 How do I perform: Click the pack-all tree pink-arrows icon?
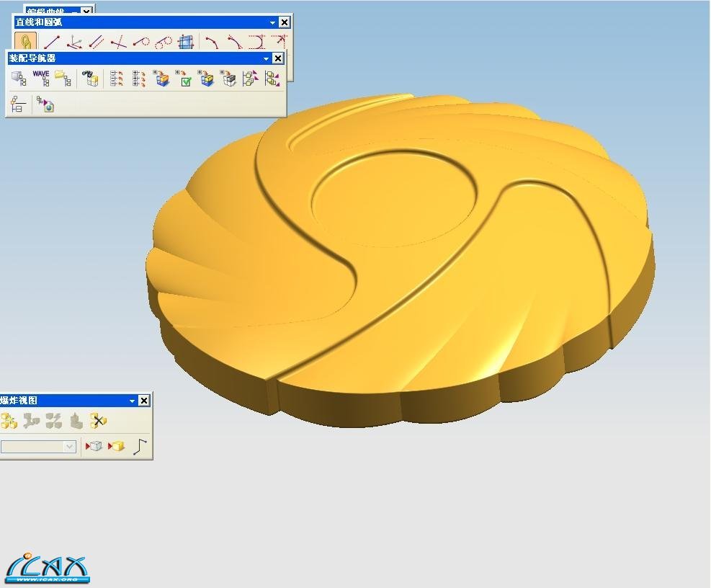tap(272, 78)
